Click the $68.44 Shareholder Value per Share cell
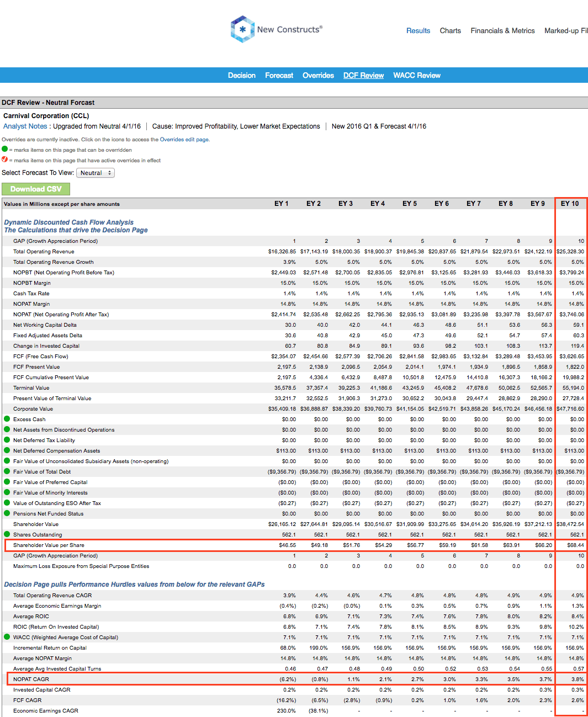Viewport: 588px width, 717px height. pyautogui.click(x=575, y=545)
